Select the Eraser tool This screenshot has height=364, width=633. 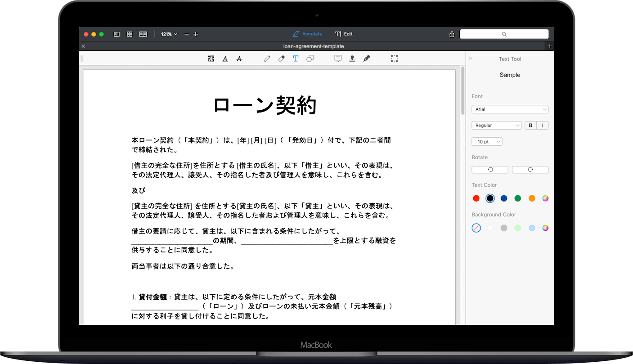tap(282, 58)
